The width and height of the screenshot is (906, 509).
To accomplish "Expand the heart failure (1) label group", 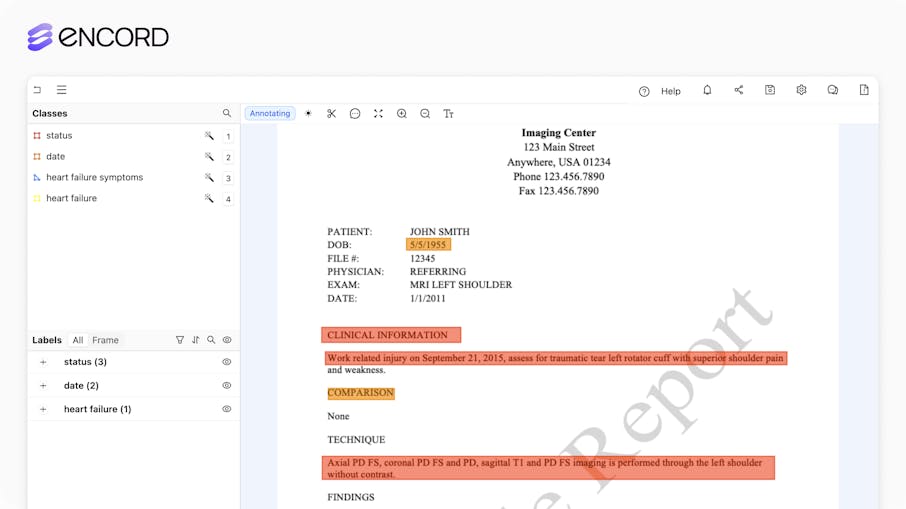I will pos(43,409).
